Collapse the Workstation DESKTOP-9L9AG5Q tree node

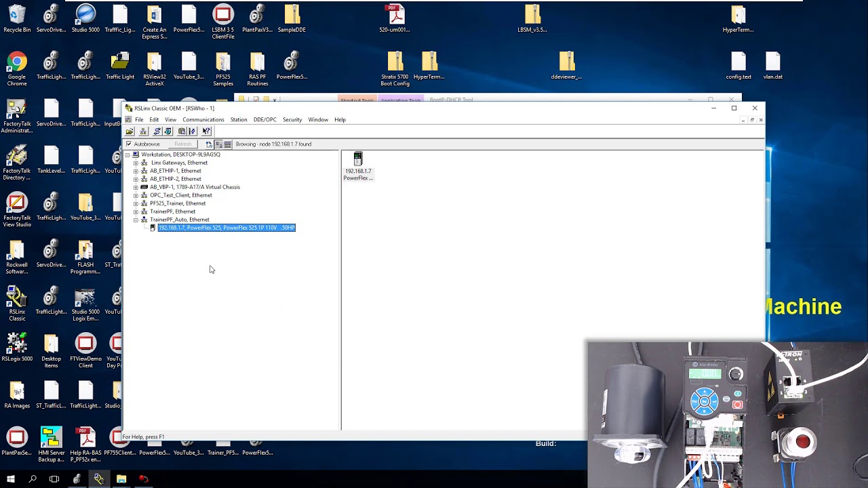coord(127,155)
